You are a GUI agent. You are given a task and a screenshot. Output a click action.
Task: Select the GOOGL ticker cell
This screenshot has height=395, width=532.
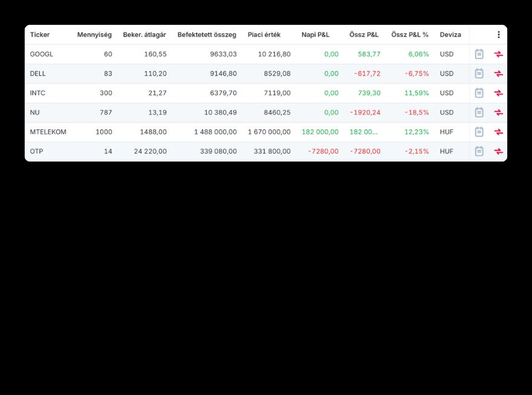point(41,54)
